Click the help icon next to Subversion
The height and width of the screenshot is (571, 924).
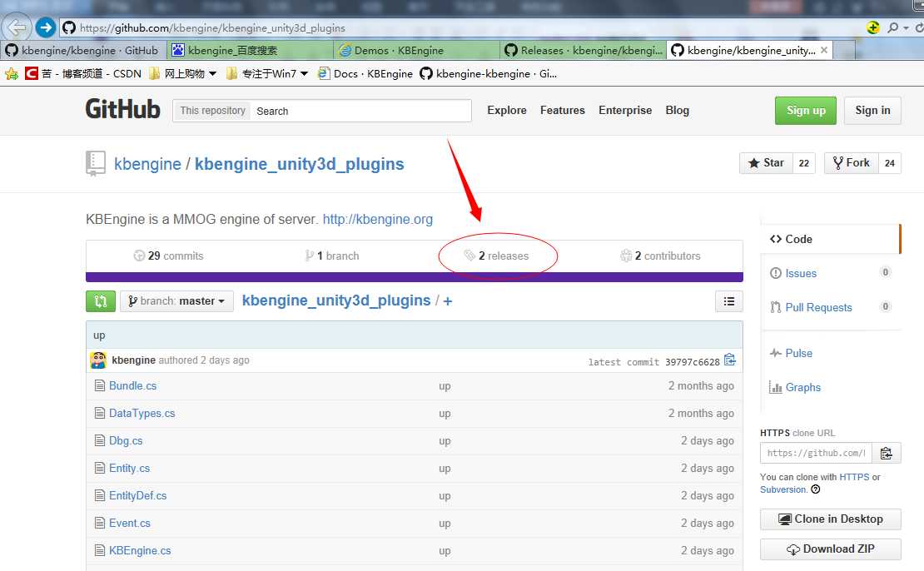pos(816,489)
